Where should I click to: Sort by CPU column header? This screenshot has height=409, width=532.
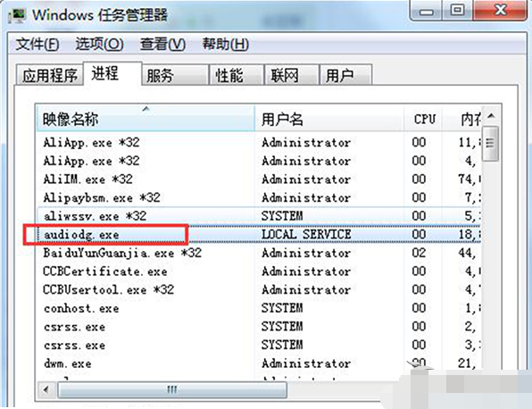pyautogui.click(x=423, y=119)
